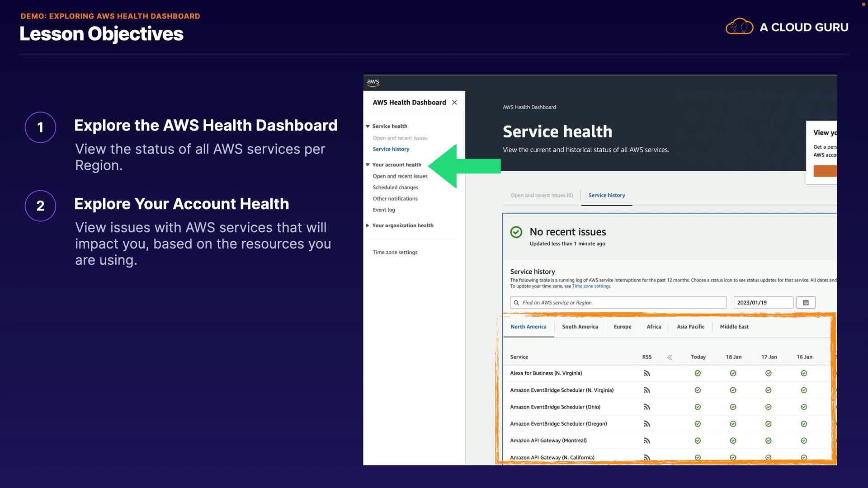The image size is (868, 488).
Task: Open Scheduled changes in the sidebar
Action: [x=395, y=188]
